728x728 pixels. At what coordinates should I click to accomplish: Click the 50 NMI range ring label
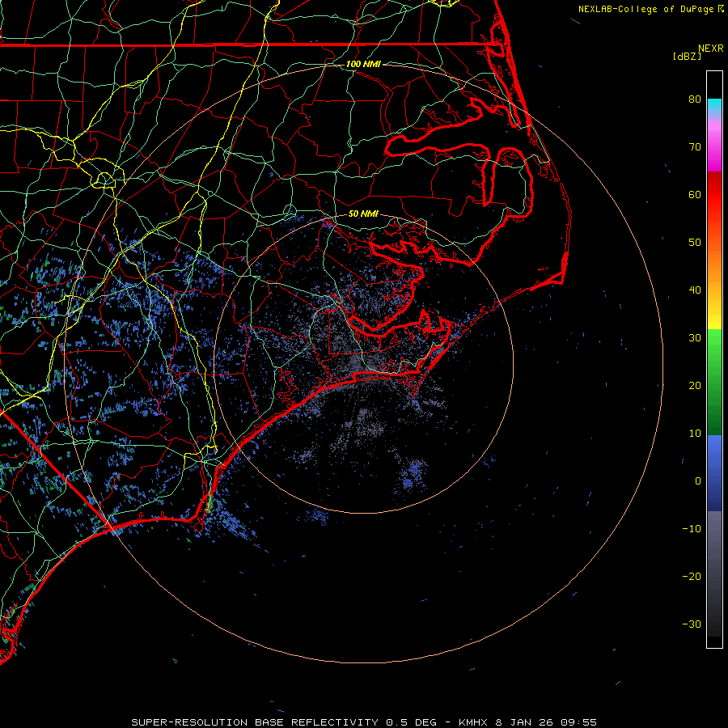pyautogui.click(x=363, y=214)
